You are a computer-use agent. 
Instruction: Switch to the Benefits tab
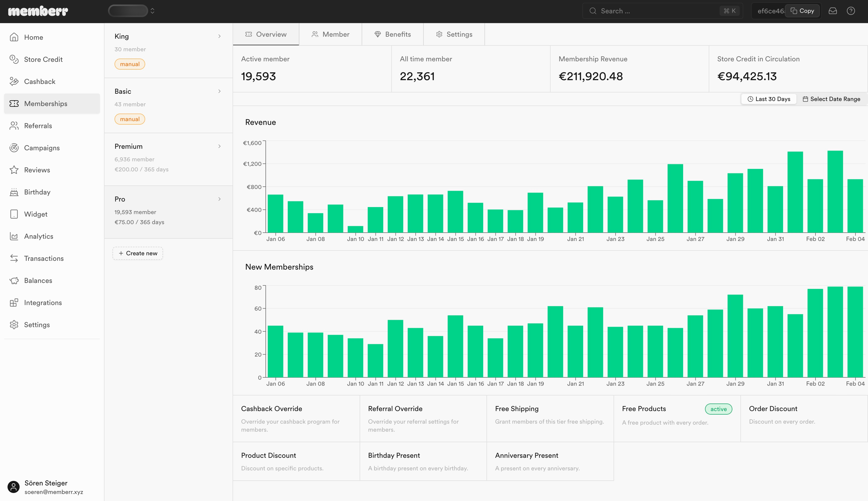click(x=392, y=34)
